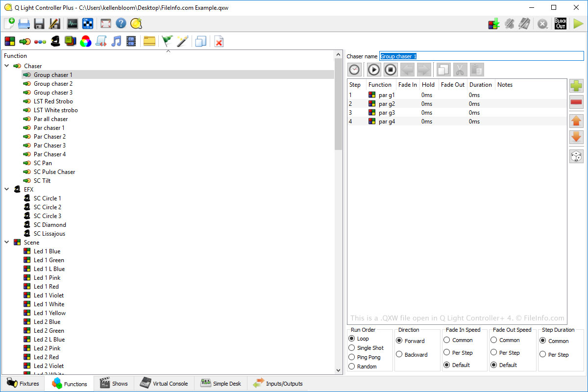The image size is (588, 392).
Task: Open the Virtual Console tab
Action: tap(164, 384)
